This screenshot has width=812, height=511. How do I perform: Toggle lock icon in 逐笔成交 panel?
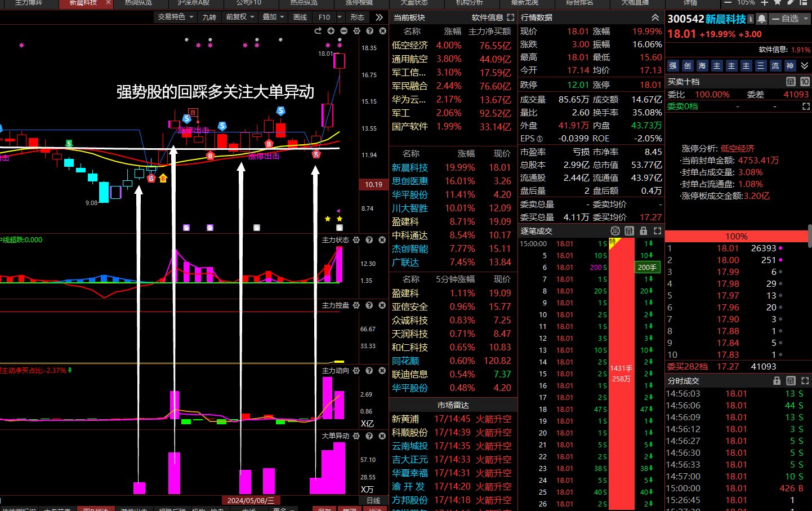(643, 231)
